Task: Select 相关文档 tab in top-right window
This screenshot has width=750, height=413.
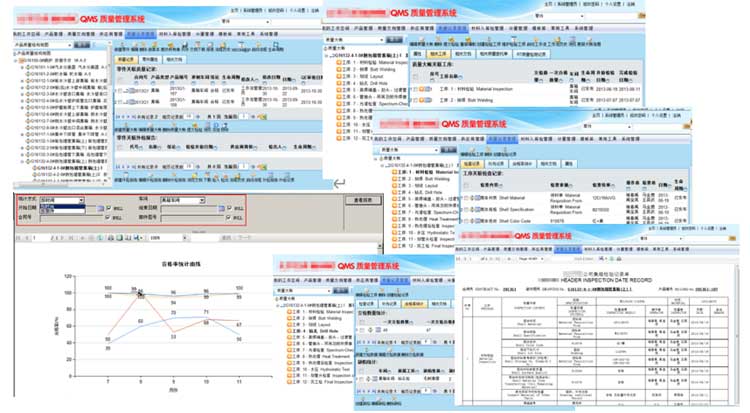Action: pos(463,54)
